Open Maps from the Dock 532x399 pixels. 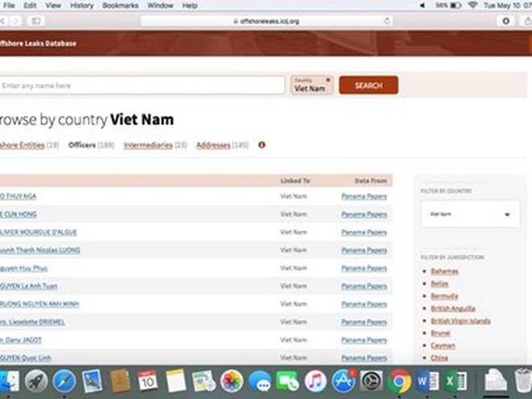coord(204,380)
